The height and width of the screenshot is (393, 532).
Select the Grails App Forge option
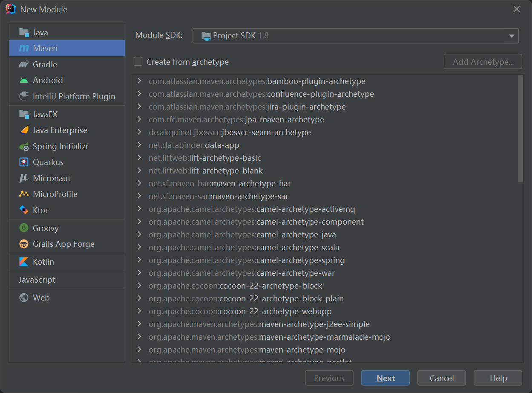(58, 244)
